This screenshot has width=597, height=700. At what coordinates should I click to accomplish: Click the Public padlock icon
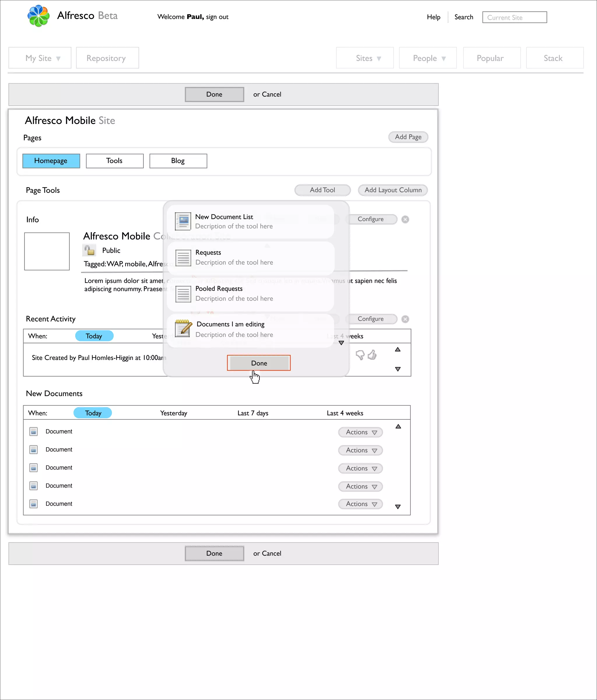point(89,250)
